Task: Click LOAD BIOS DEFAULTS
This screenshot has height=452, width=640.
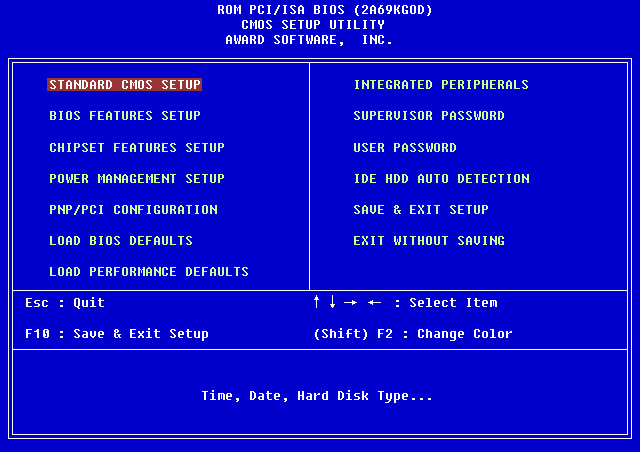Action: pyautogui.click(x=121, y=241)
